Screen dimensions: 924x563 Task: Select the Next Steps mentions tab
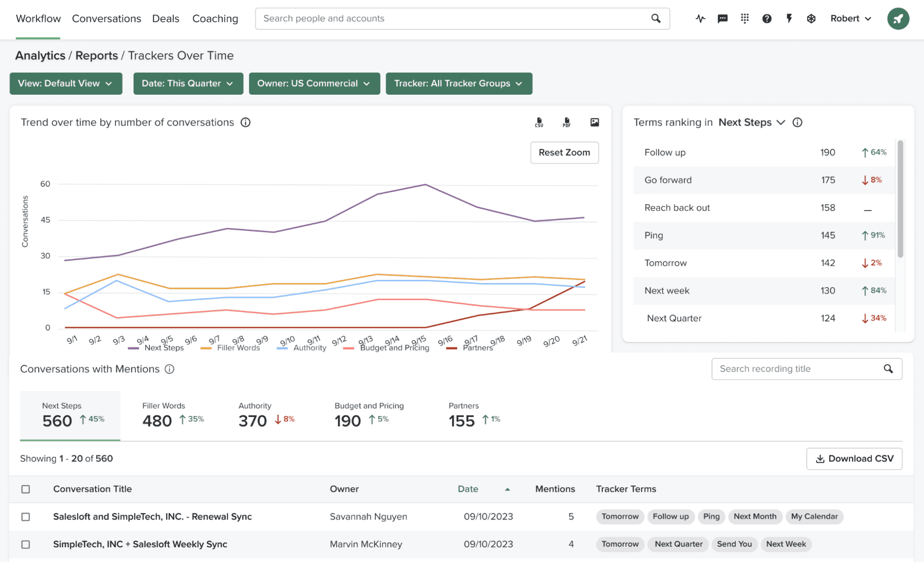[70, 416]
